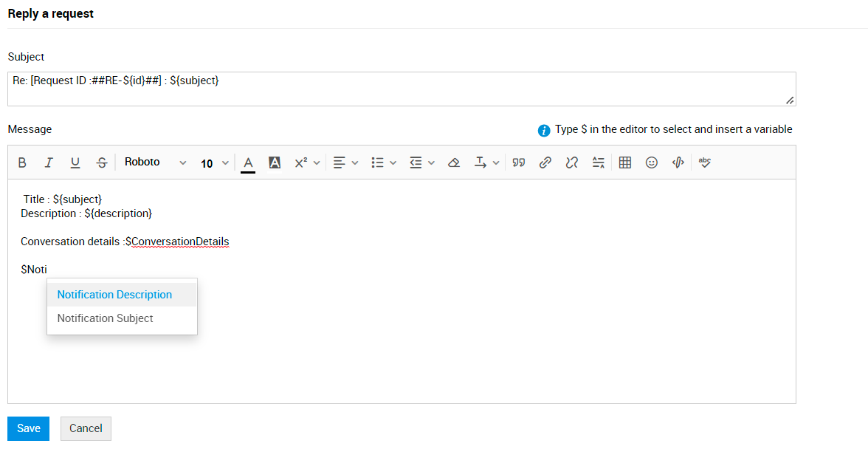Viewport: 868px width, 469px height.
Task: Toggle italic formatting
Action: pyautogui.click(x=49, y=162)
